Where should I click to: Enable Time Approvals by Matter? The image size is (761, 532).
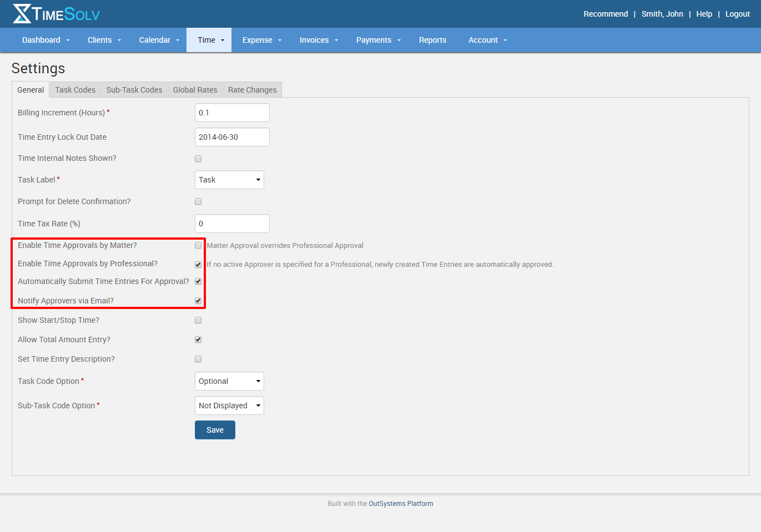[198, 245]
